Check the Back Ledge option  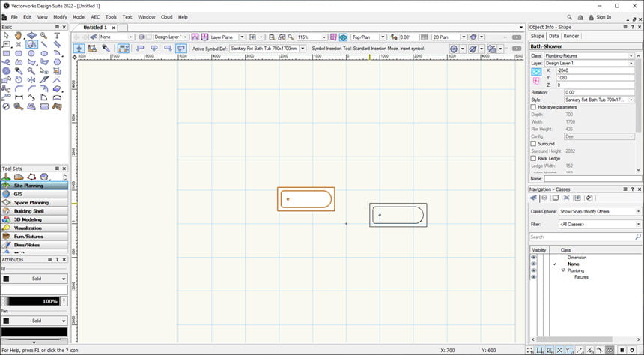point(533,158)
